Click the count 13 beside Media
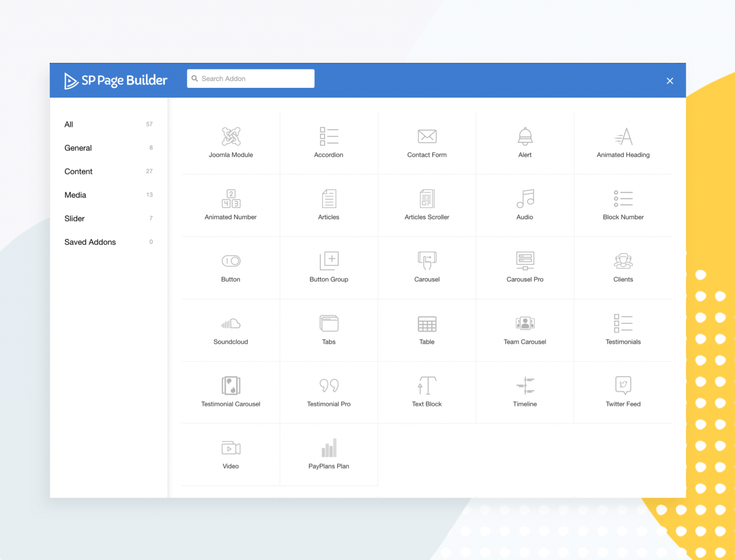The width and height of the screenshot is (735, 560). pos(149,195)
